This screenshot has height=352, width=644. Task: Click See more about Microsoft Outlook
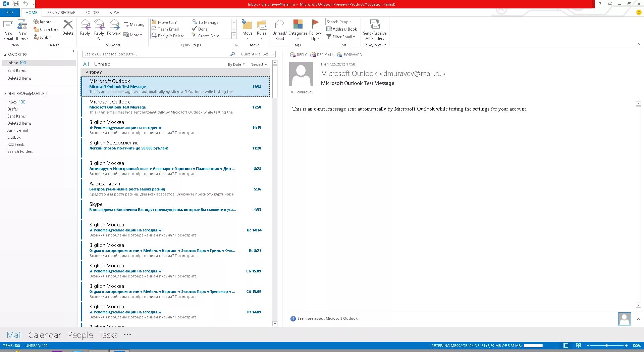[x=328, y=318]
